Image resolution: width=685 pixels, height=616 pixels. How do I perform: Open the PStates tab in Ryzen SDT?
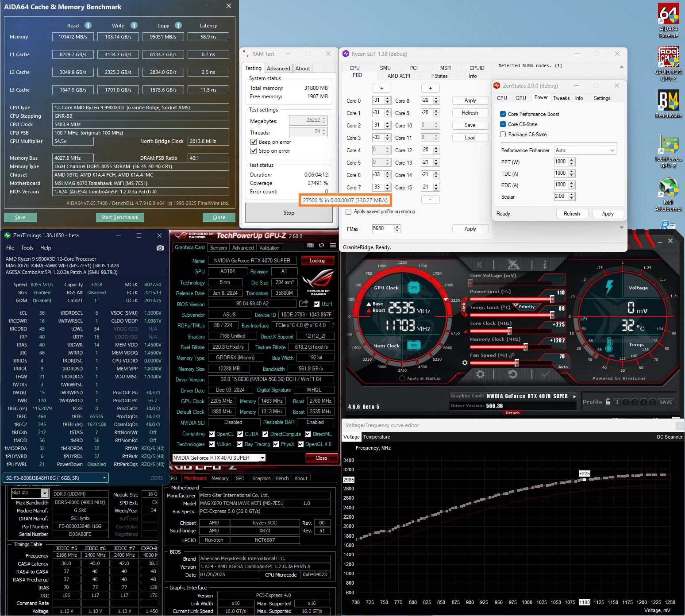tap(439, 76)
